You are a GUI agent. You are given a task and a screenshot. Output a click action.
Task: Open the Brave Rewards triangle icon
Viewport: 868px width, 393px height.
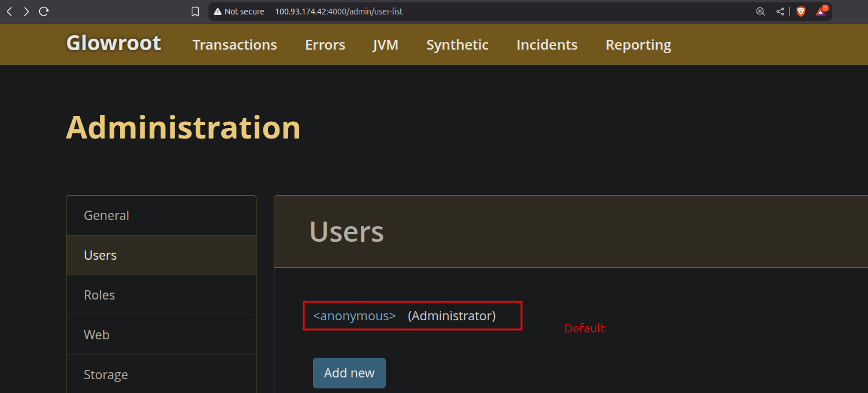point(821,12)
